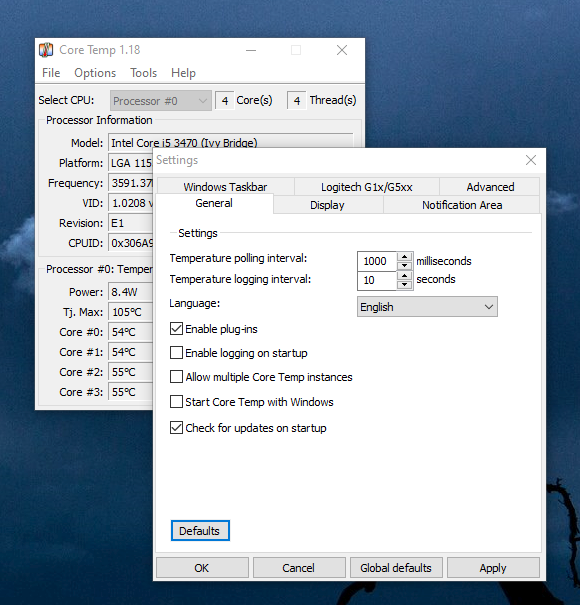Click the Apply button
580x605 pixels.
(x=493, y=568)
